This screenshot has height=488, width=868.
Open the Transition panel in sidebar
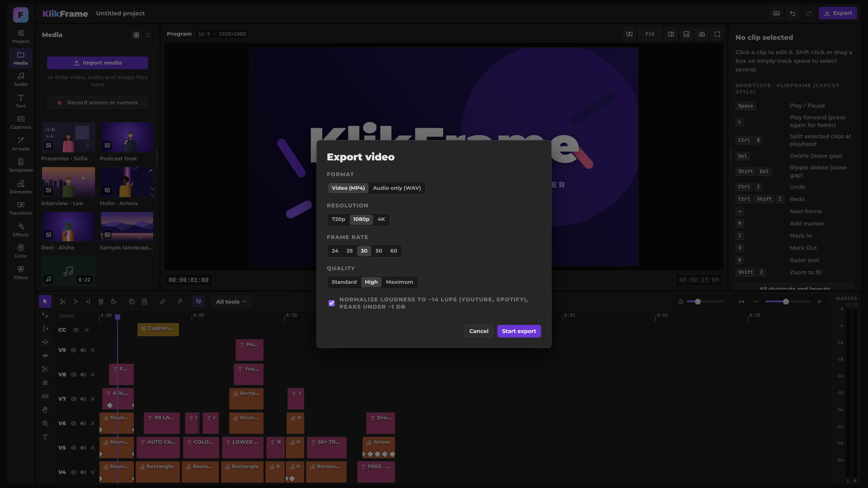pos(21,208)
